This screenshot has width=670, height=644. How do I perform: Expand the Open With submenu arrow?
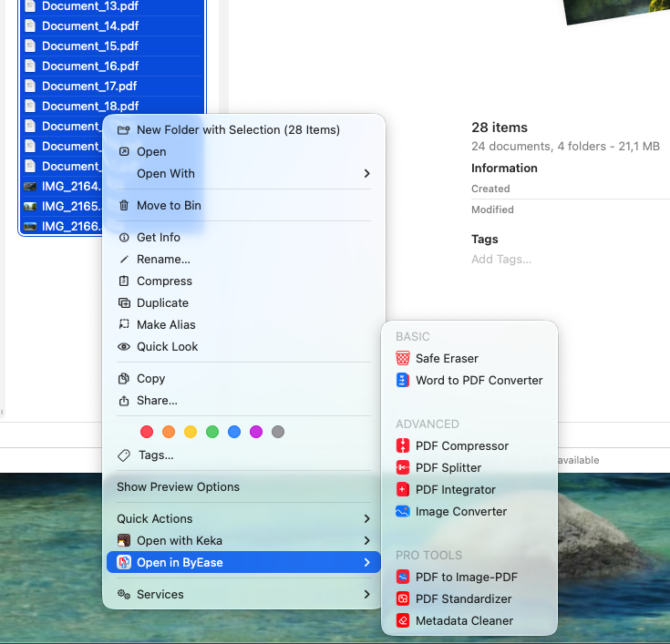[366, 173]
